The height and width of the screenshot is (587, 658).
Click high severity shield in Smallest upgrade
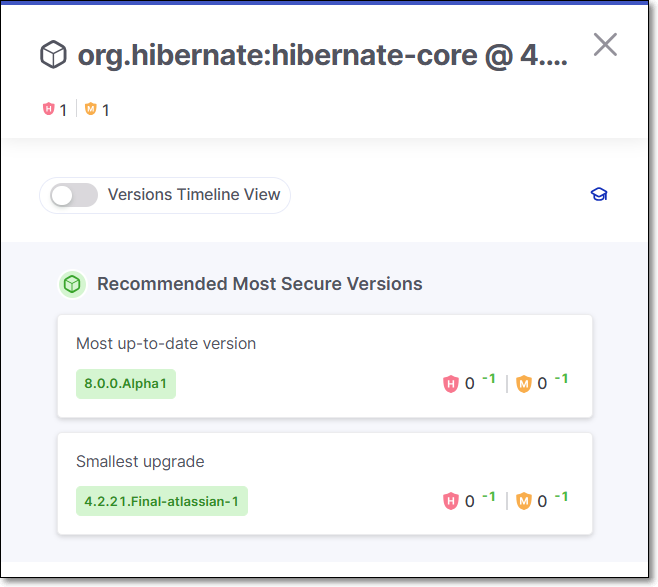451,501
